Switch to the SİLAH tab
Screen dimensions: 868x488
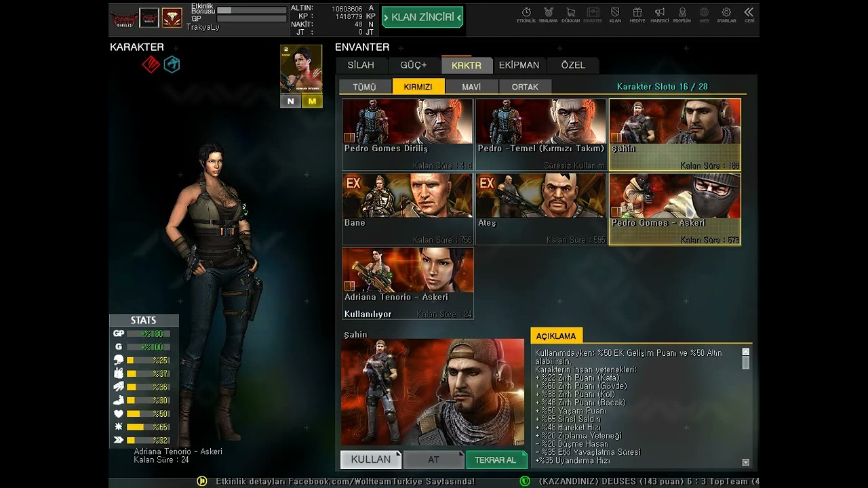click(x=361, y=65)
